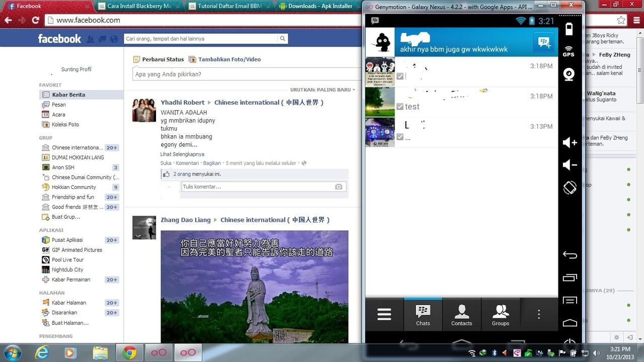The image size is (644, 362).
Task: Switch to the BBM Contacts tab
Action: (x=461, y=315)
